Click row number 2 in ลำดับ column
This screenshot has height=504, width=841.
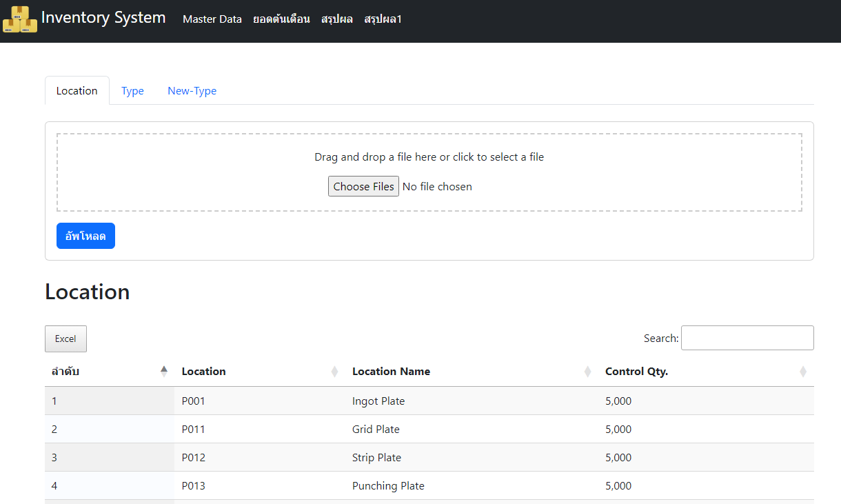[x=54, y=430]
